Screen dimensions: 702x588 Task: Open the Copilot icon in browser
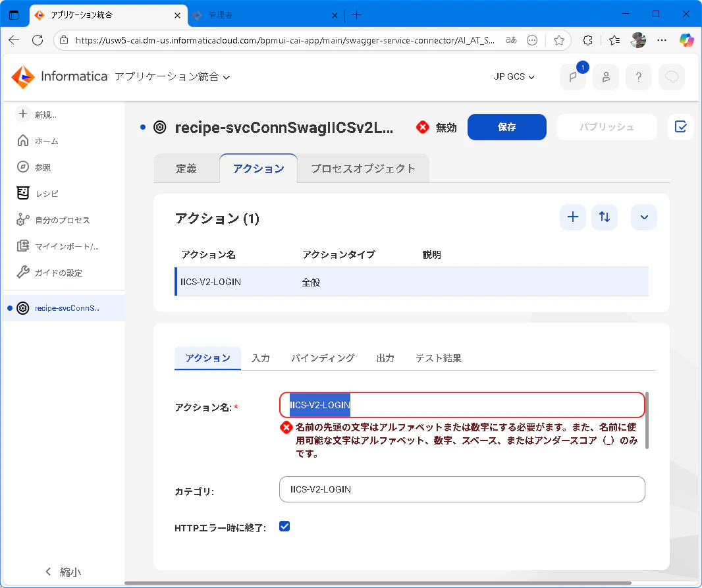point(686,40)
